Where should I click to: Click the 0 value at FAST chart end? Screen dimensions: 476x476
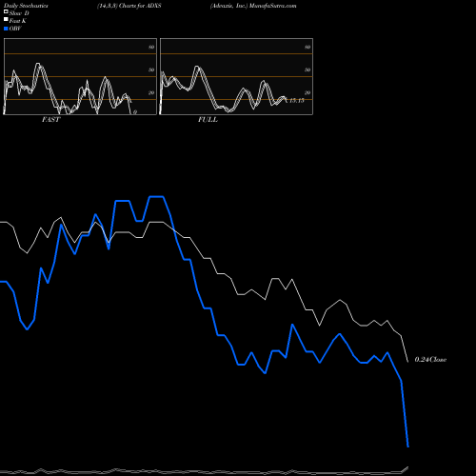(x=135, y=112)
